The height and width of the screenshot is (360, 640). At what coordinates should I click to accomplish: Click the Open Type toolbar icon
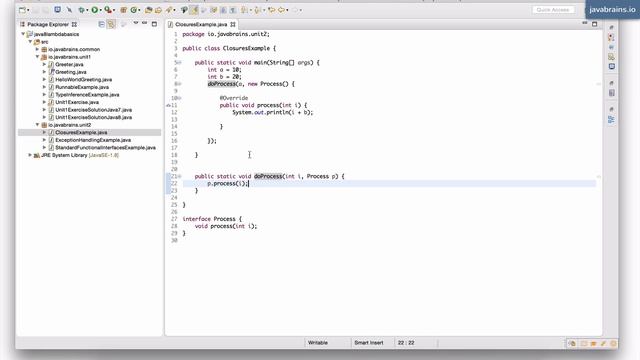(x=149, y=10)
